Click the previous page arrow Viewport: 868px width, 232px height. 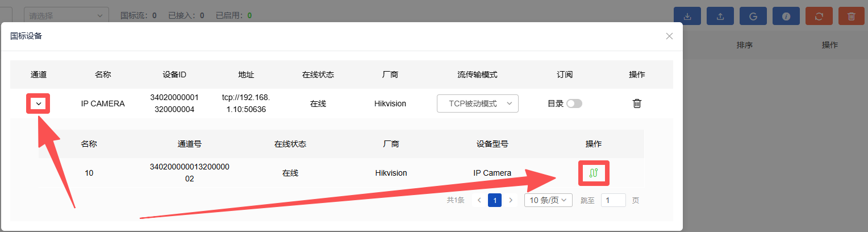pyautogui.click(x=479, y=200)
